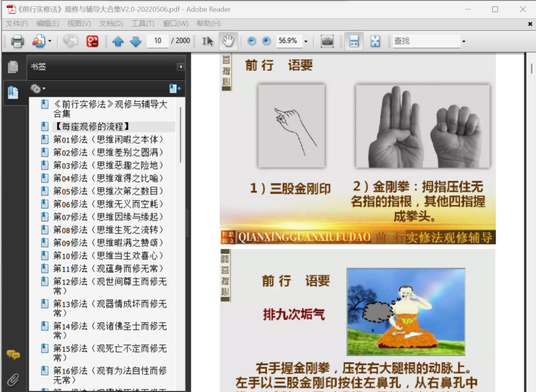This screenshot has height=392, width=536.
Task: Click the bookmarks panel scrollbar thumb
Action: pyautogui.click(x=180, y=135)
